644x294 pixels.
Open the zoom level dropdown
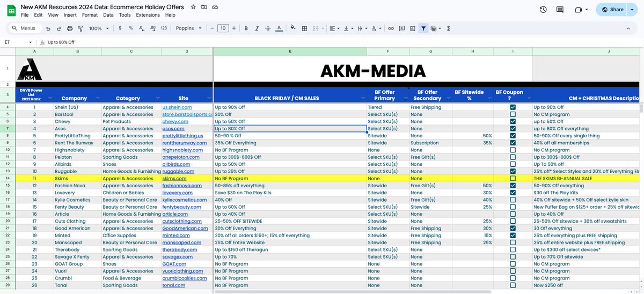(98, 28)
